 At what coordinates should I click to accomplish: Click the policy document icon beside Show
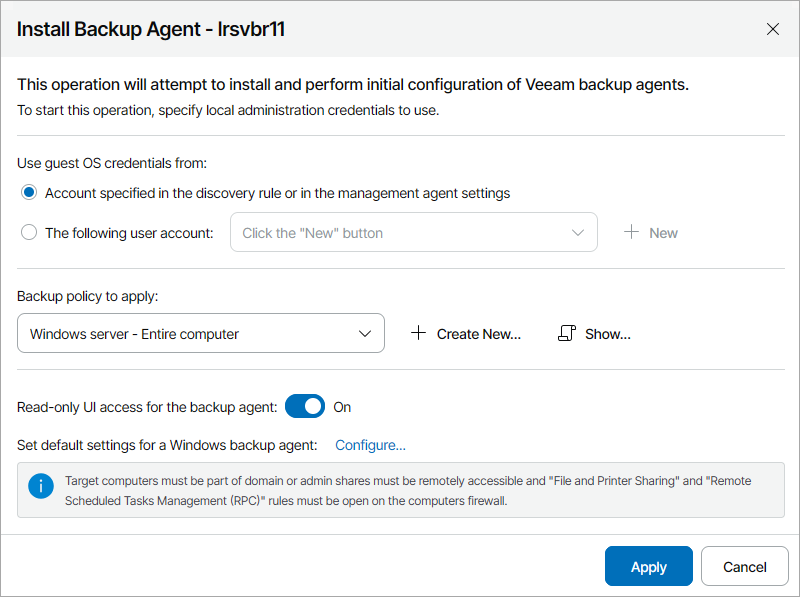(566, 334)
